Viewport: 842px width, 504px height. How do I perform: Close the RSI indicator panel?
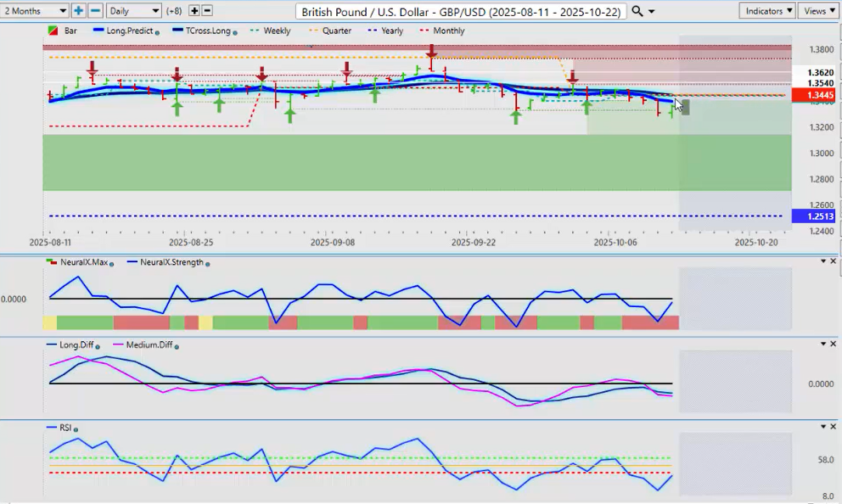(834, 427)
